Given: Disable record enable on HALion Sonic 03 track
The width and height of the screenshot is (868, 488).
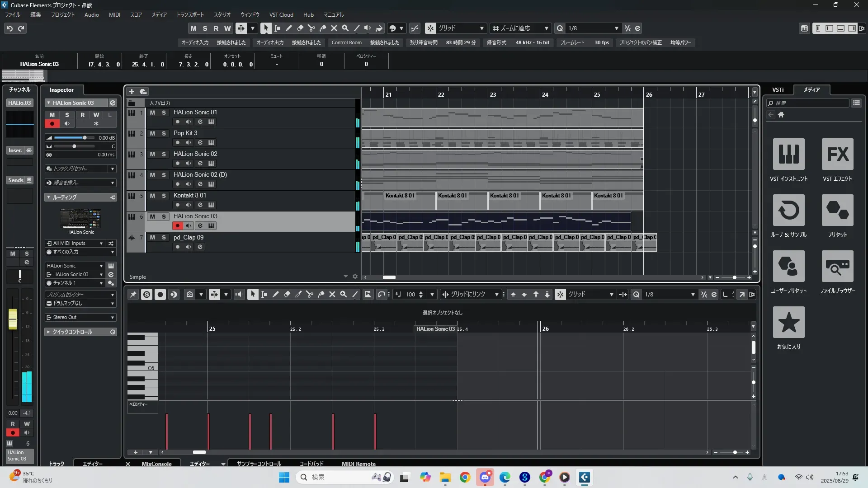Looking at the screenshot, I should [177, 225].
